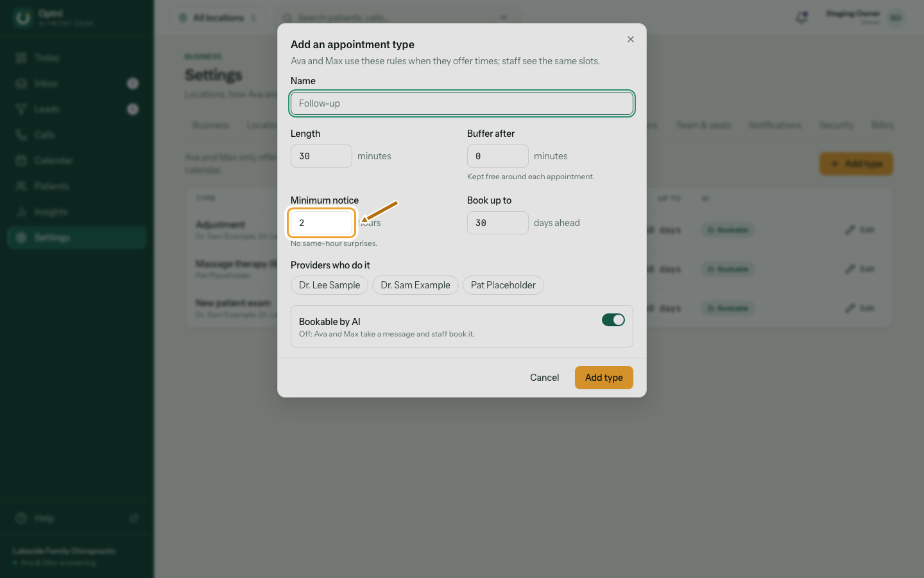This screenshot has width=924, height=578.
Task: Toggle the Bookable by AI switch
Action: 613,320
